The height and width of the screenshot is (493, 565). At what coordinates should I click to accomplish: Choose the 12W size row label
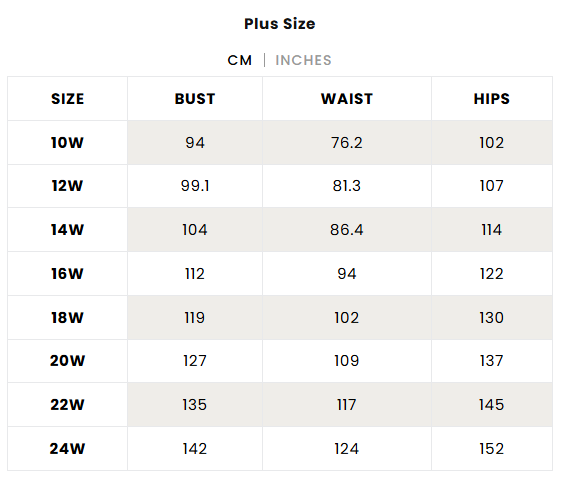[67, 186]
